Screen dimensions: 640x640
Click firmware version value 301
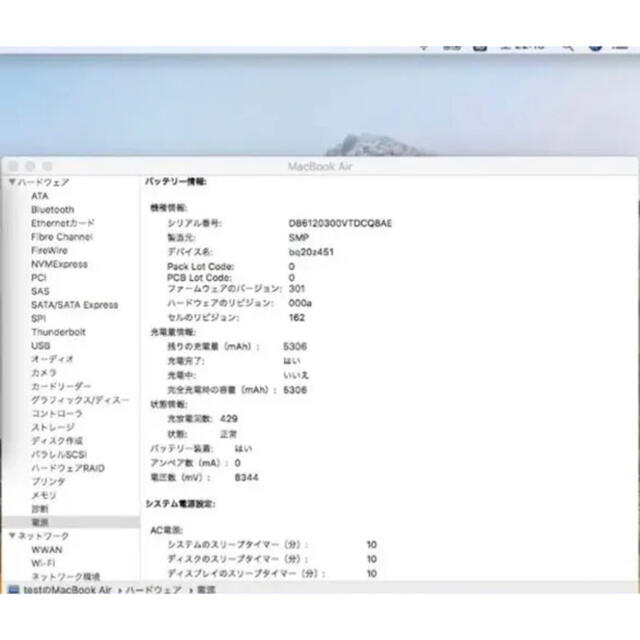pyautogui.click(x=297, y=289)
